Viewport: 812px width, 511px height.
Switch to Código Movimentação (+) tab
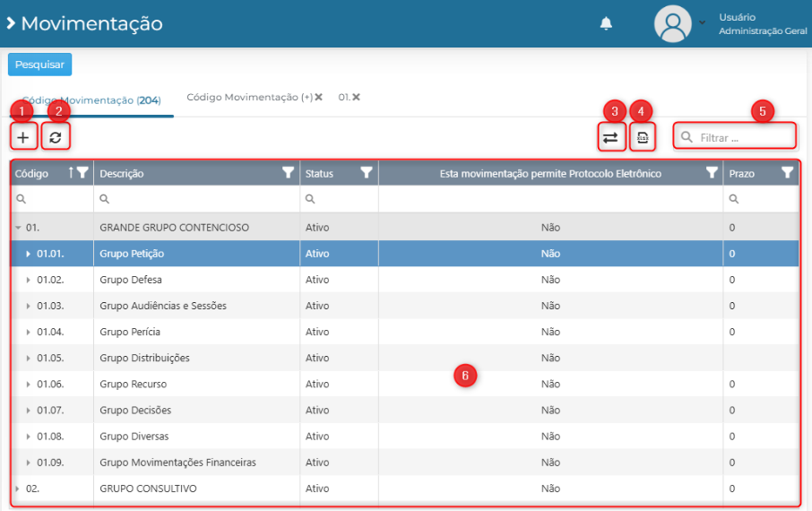250,97
